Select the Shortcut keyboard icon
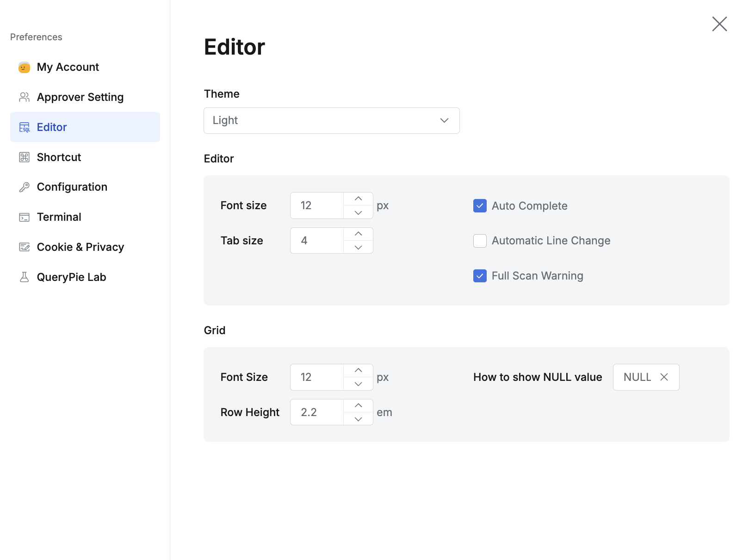The image size is (743, 560). point(24,157)
